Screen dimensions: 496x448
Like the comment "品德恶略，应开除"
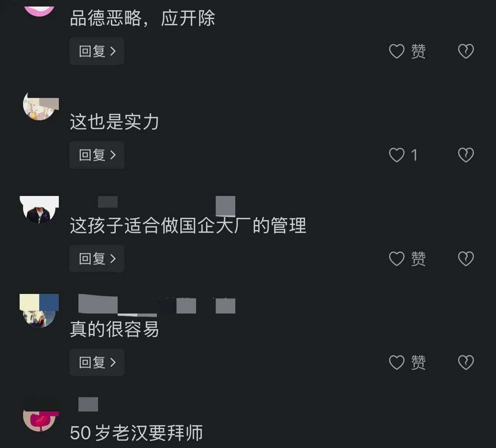click(407, 51)
